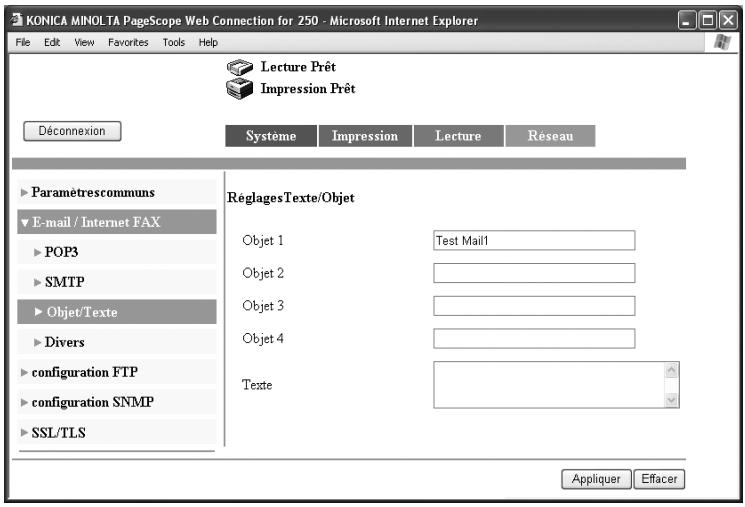Open the View menu

point(84,42)
